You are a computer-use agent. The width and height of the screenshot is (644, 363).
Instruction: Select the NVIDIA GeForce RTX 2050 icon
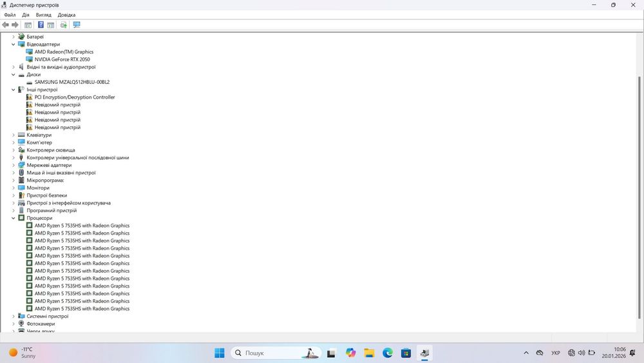pyautogui.click(x=29, y=59)
